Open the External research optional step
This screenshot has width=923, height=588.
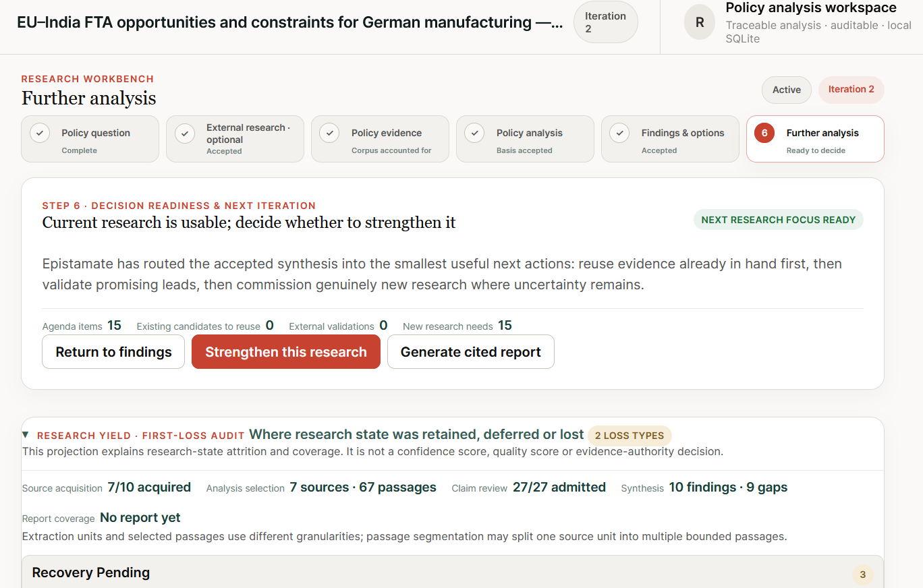(235, 139)
